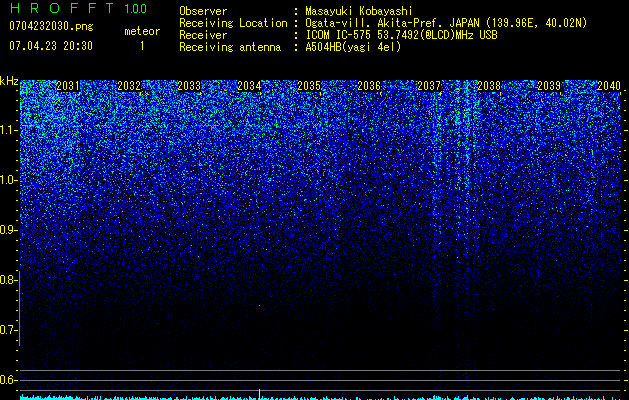Click the 2031 time marker

(x=68, y=86)
